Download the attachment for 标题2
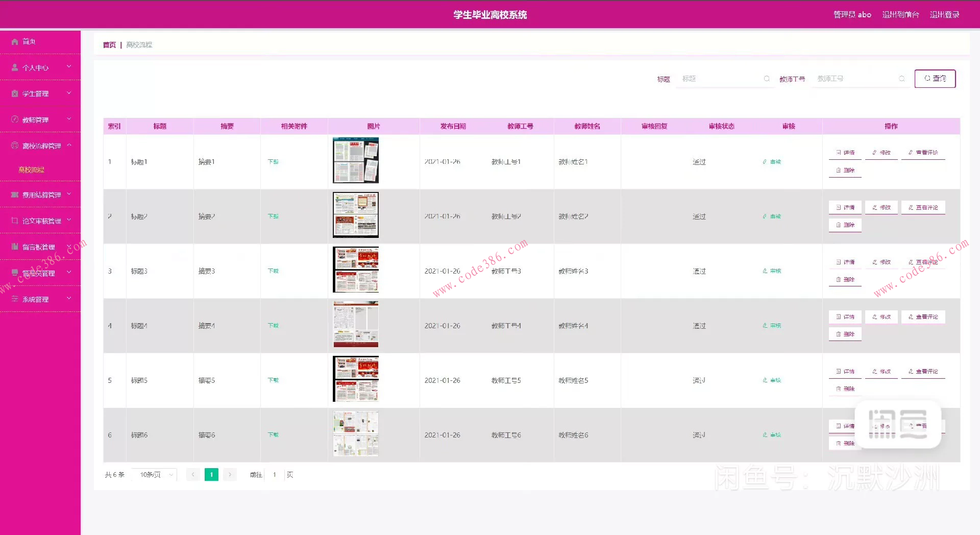This screenshot has height=535, width=980. pyautogui.click(x=273, y=216)
